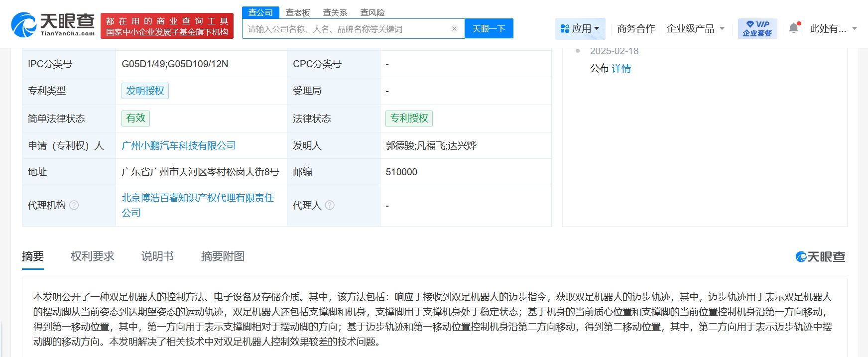868x357 pixels.
Task: Click the company name search input field
Action: 346,29
